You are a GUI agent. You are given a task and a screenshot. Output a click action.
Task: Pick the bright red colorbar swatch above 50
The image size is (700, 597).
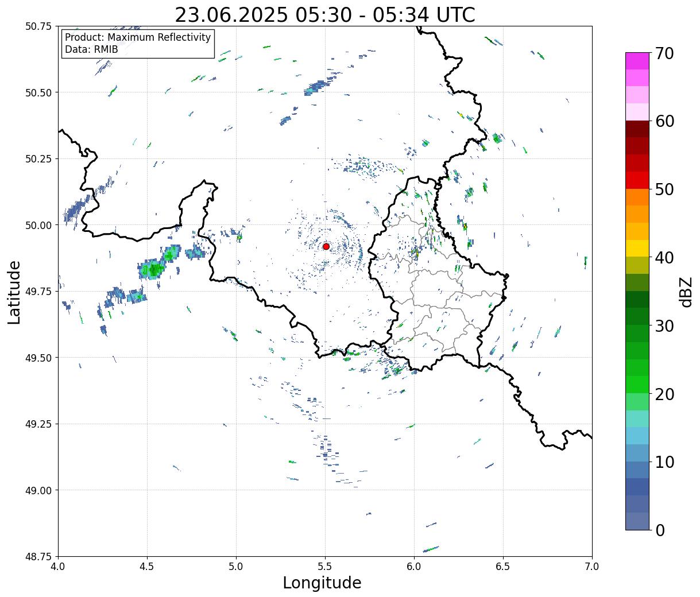point(637,180)
